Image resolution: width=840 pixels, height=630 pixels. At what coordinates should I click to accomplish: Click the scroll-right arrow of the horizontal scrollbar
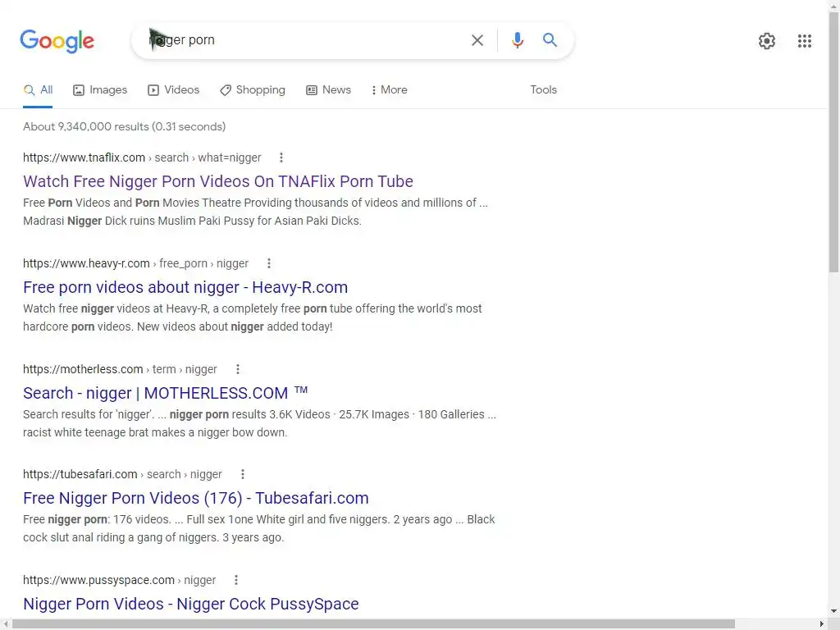(822, 624)
